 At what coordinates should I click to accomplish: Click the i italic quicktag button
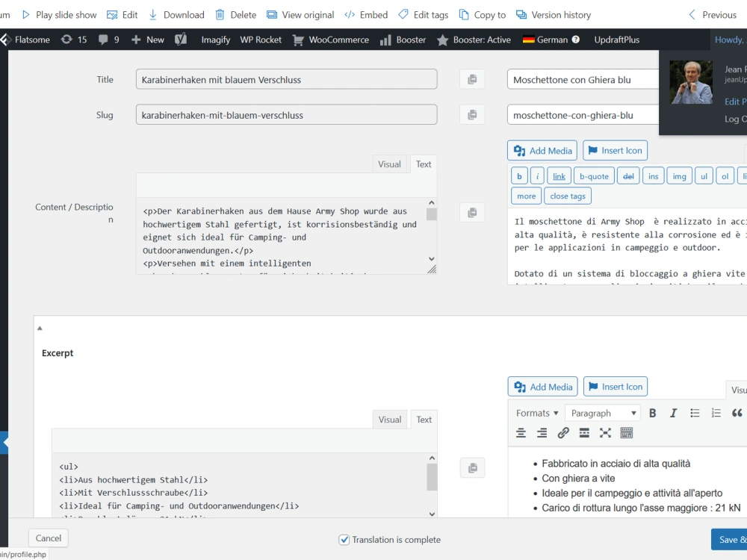point(537,176)
